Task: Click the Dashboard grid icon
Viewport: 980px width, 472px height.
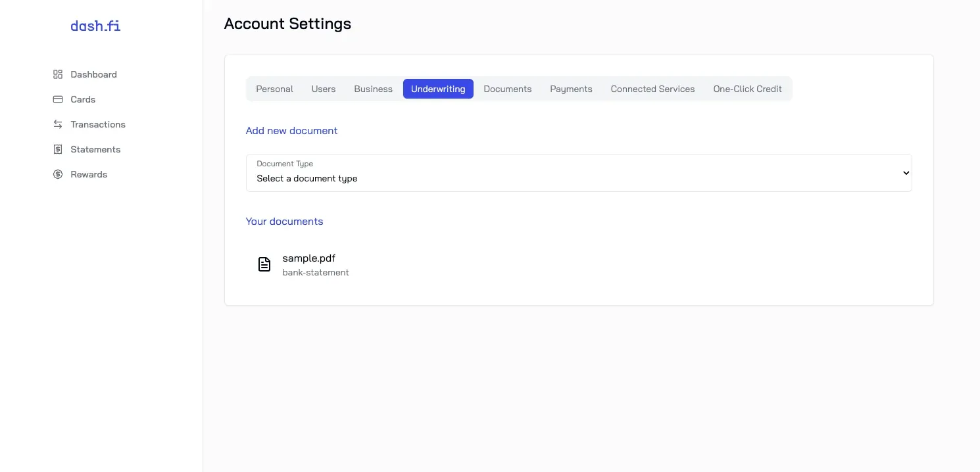Action: 58,74
